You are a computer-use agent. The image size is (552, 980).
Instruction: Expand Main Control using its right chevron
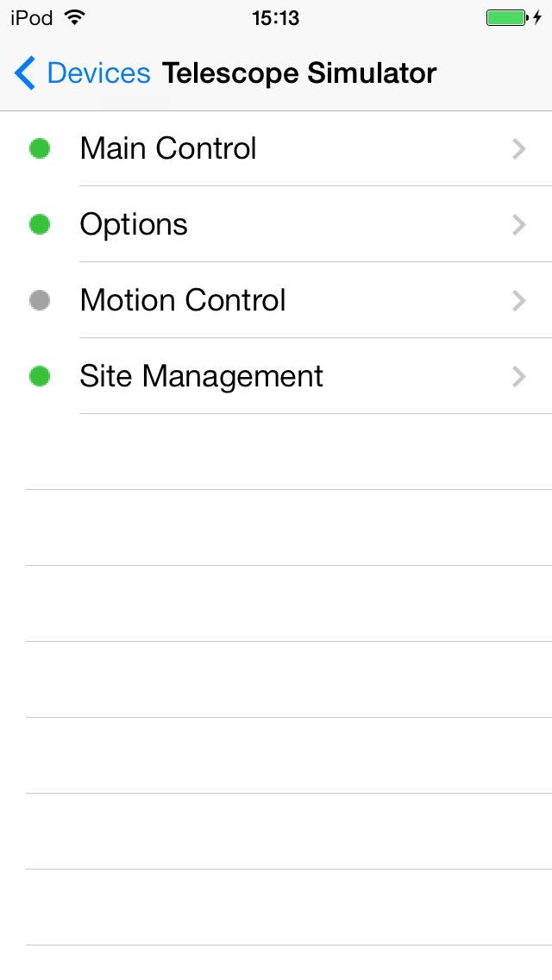(x=518, y=149)
